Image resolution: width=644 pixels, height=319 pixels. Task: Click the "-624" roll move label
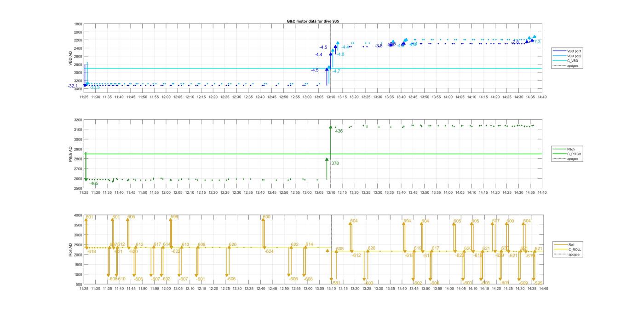click(x=269, y=251)
